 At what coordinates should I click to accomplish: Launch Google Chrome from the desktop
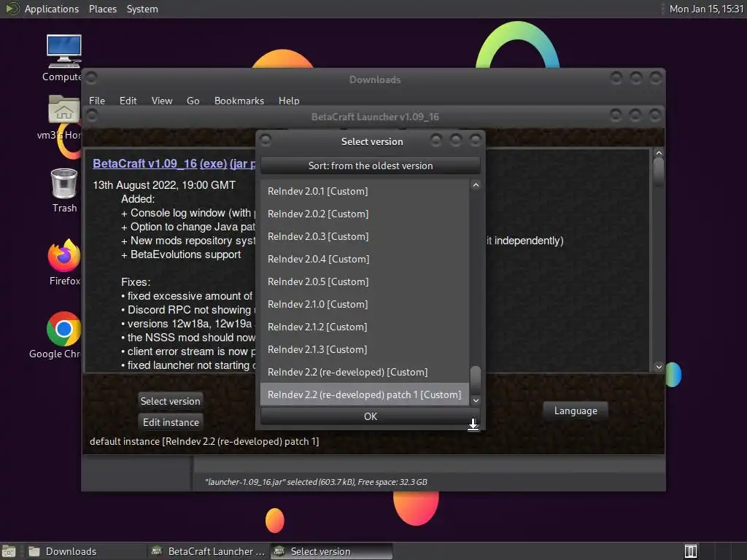[x=64, y=329]
